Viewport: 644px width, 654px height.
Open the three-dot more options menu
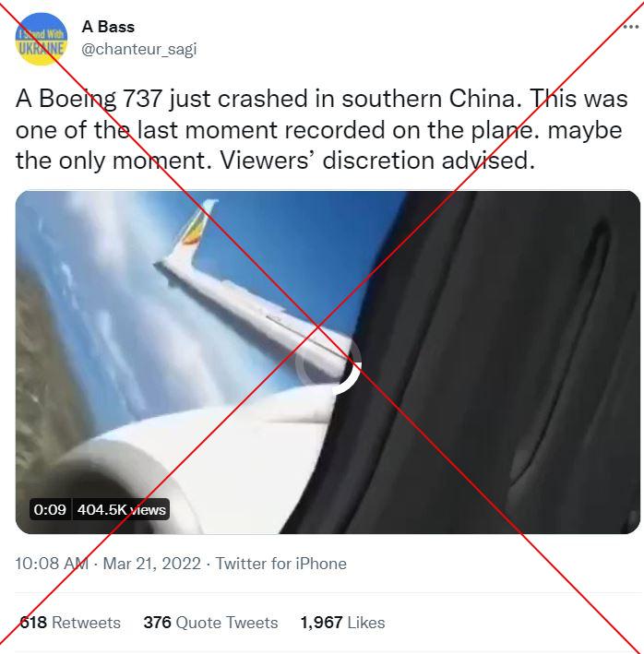click(x=630, y=27)
